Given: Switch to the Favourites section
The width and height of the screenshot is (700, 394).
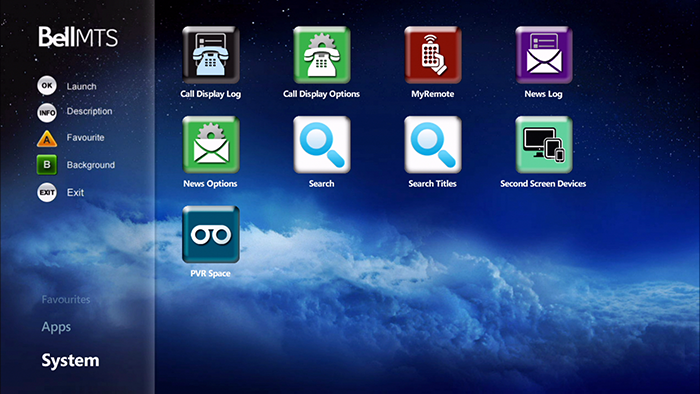Looking at the screenshot, I should click(66, 299).
